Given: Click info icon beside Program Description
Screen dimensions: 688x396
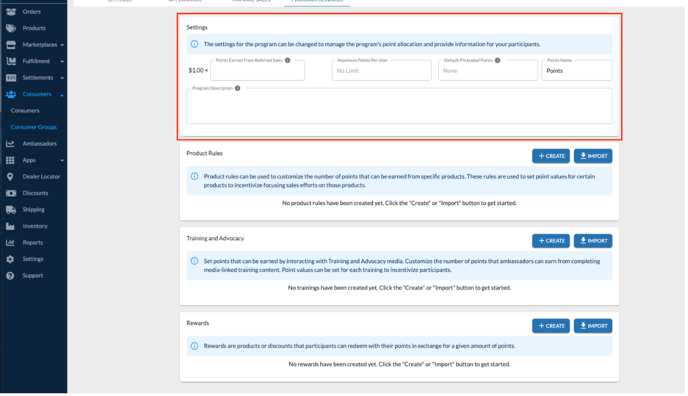Looking at the screenshot, I should pyautogui.click(x=237, y=88).
